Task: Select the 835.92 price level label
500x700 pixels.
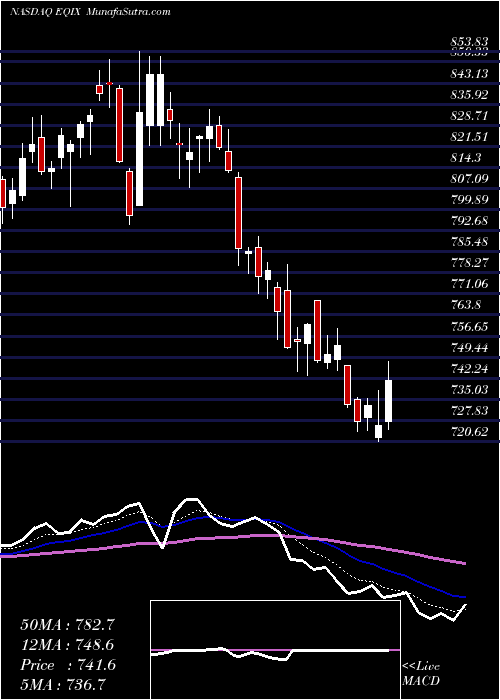Action: (x=469, y=95)
